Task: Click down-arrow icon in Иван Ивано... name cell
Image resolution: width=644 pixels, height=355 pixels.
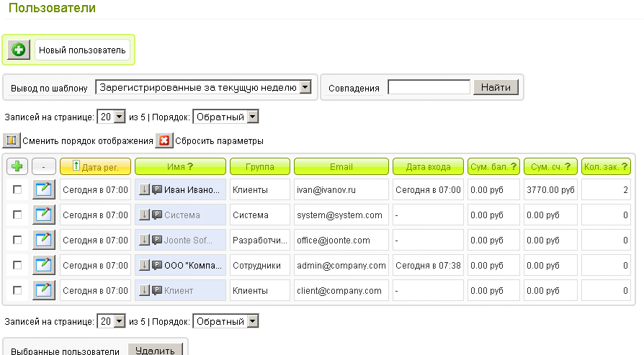Action: click(x=144, y=189)
